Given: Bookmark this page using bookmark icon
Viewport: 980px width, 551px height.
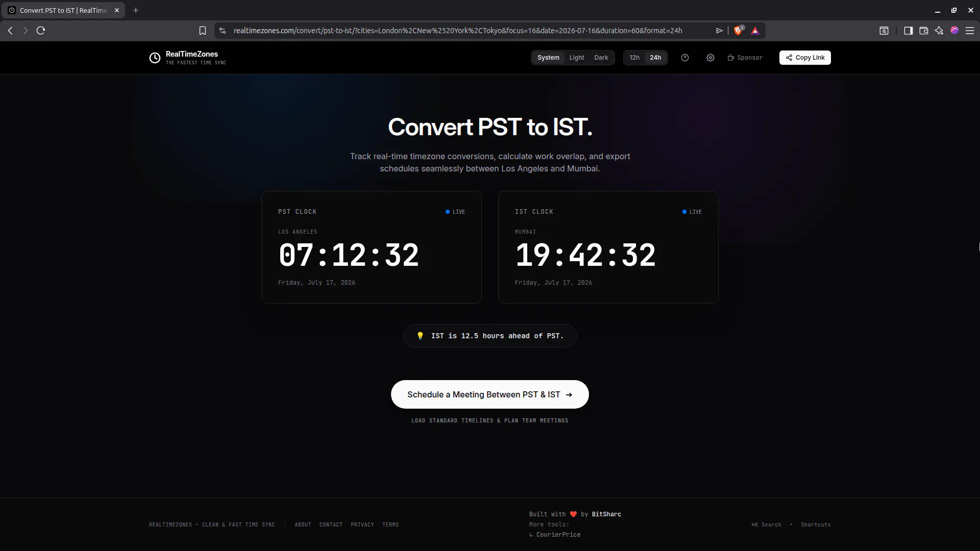Looking at the screenshot, I should [x=203, y=31].
